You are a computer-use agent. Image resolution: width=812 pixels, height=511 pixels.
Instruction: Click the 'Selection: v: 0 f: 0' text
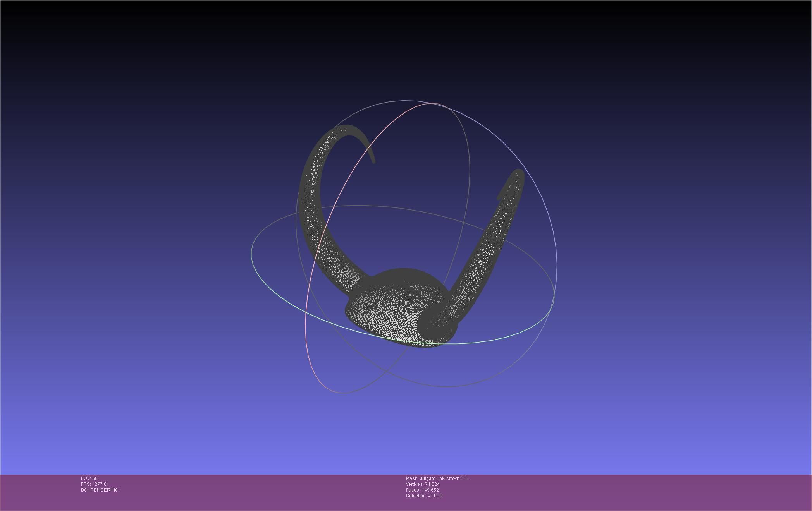tap(424, 496)
